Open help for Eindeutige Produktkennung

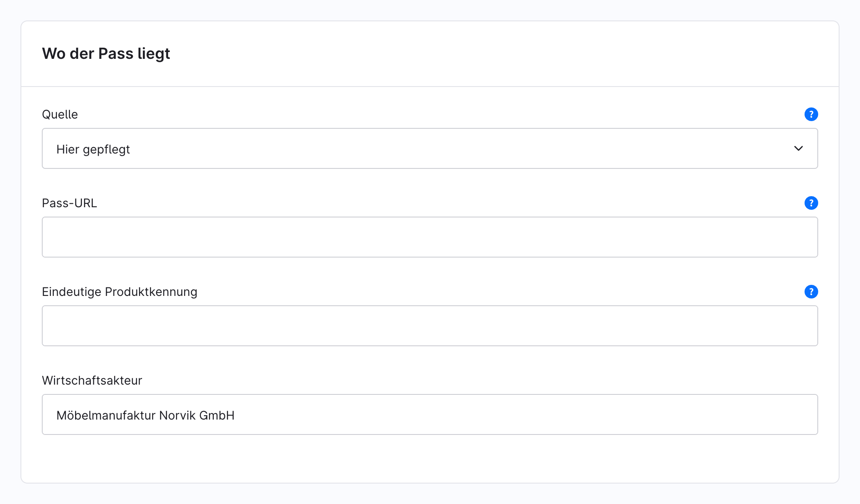coord(811,292)
